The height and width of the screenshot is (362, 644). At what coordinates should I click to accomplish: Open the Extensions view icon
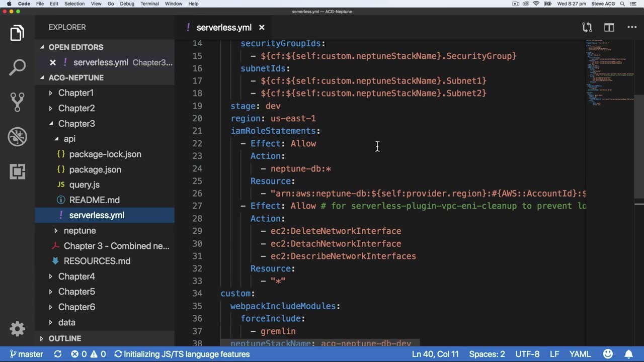(17, 171)
